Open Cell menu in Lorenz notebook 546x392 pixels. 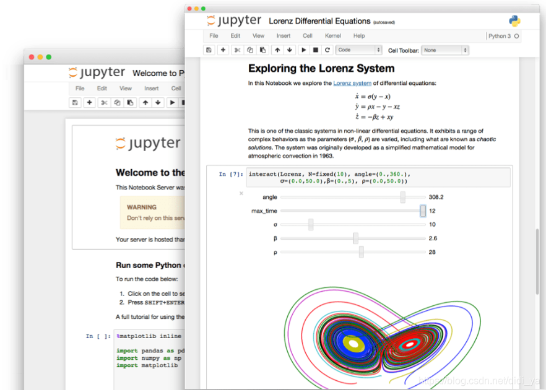click(x=308, y=35)
